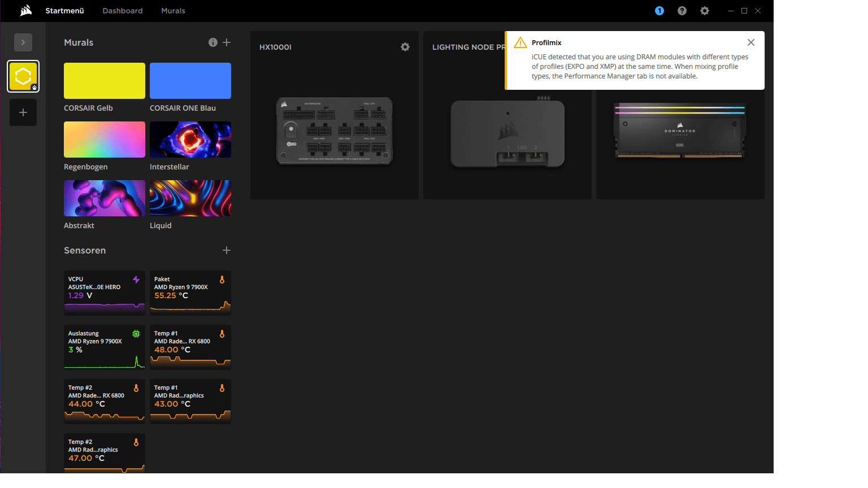Click the 55.25 °C temperature value
This screenshot has width=868, height=488.
171,295
